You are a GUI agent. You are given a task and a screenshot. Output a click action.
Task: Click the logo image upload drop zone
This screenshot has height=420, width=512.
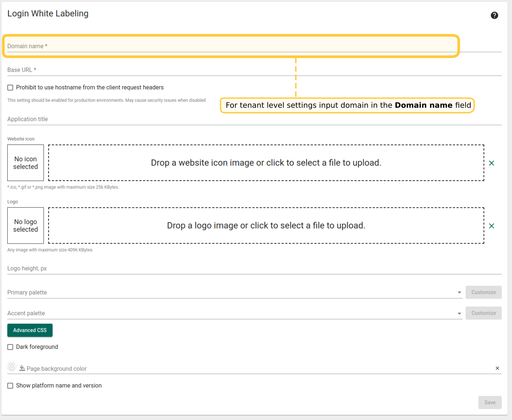[x=266, y=225]
